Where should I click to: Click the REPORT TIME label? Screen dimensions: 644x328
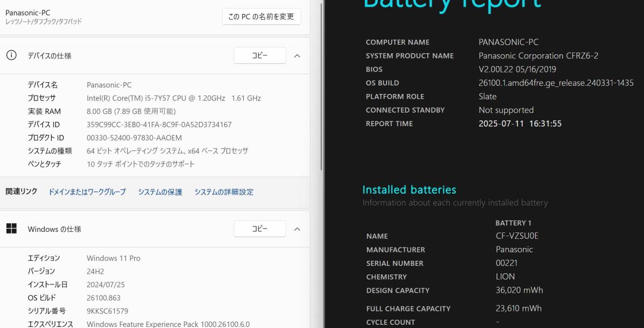tap(390, 123)
